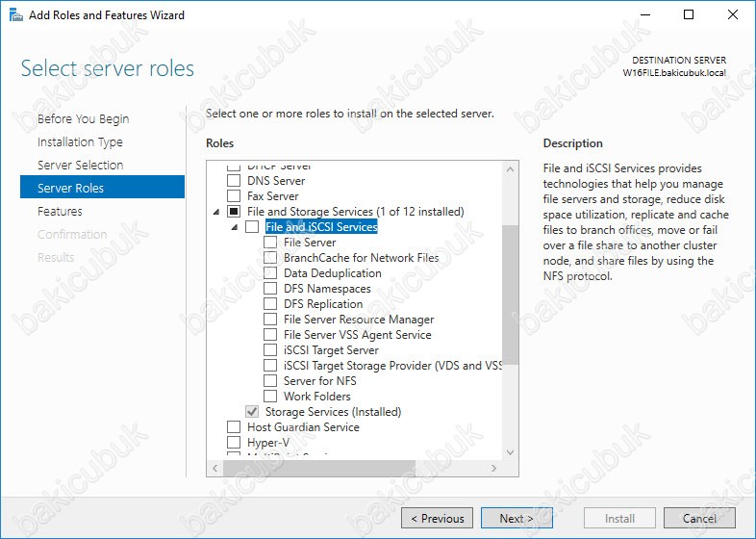Check the Work Folders checkbox

[270, 397]
